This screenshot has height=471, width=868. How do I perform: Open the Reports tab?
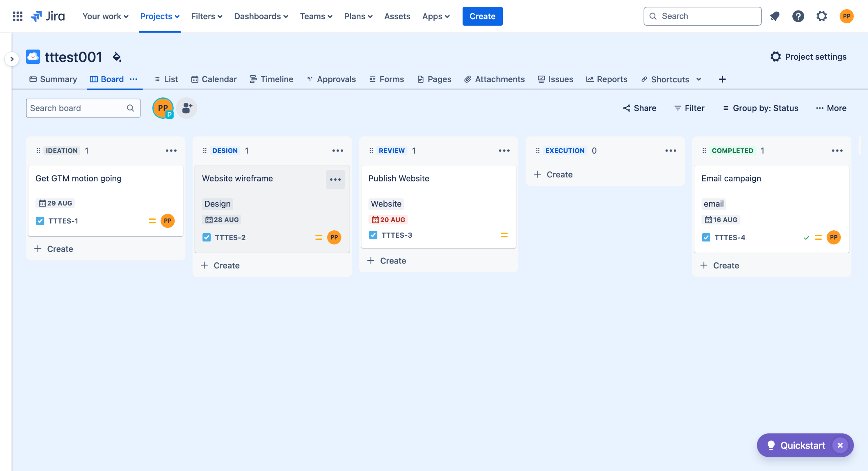coord(607,79)
